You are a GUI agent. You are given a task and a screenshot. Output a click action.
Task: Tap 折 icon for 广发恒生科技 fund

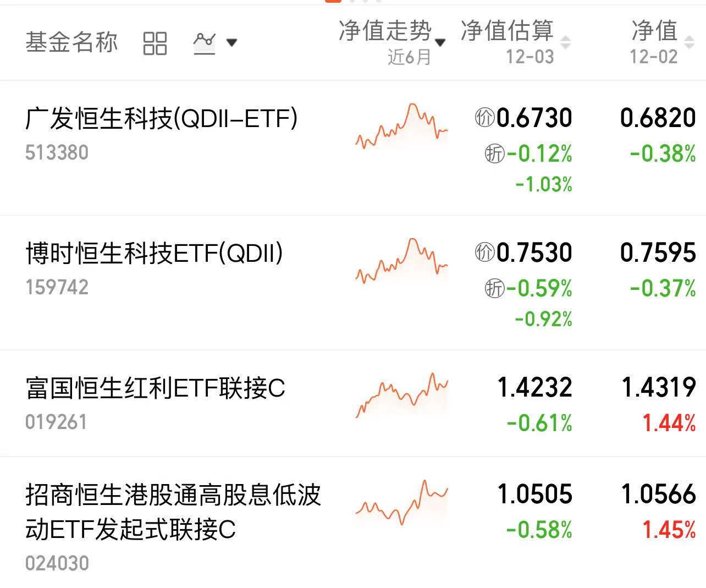pos(494,153)
